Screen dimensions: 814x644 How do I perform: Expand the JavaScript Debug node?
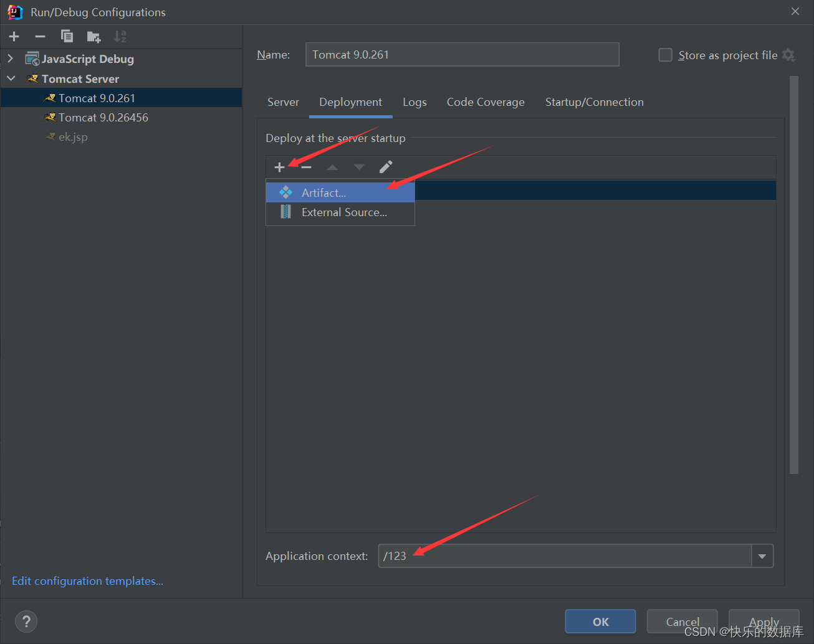10,59
